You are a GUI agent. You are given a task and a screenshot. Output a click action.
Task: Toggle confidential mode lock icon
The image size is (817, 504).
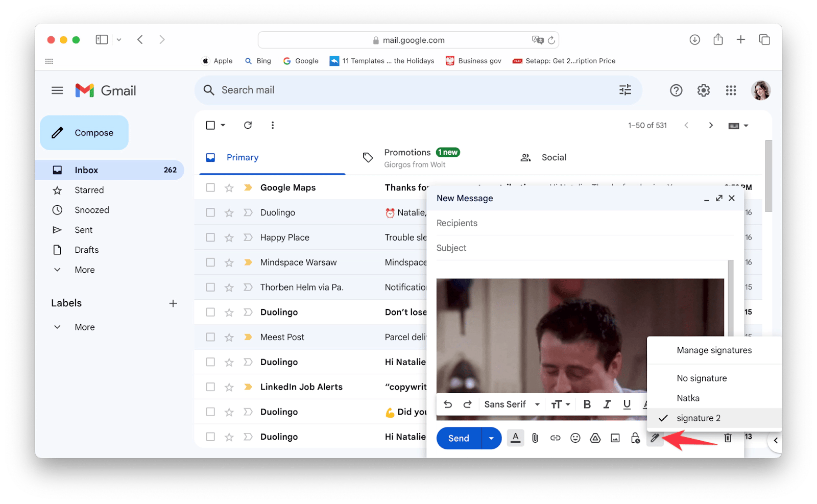pyautogui.click(x=635, y=438)
